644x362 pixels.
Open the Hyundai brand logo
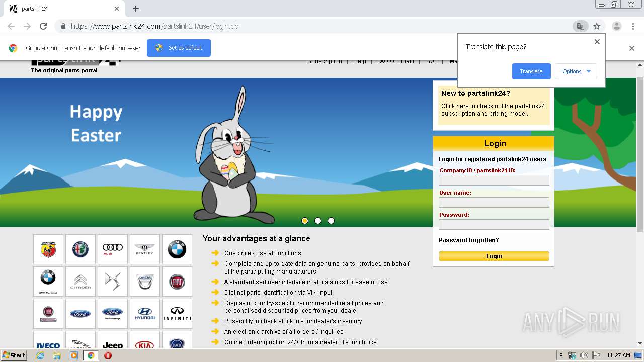(x=145, y=314)
